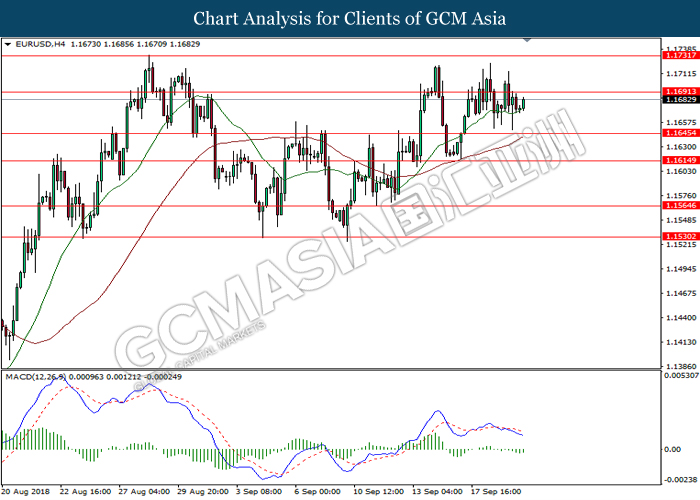Viewport: 700px width, 500px height.
Task: Click the MACD(12,26,9) indicator label
Action: [35, 376]
